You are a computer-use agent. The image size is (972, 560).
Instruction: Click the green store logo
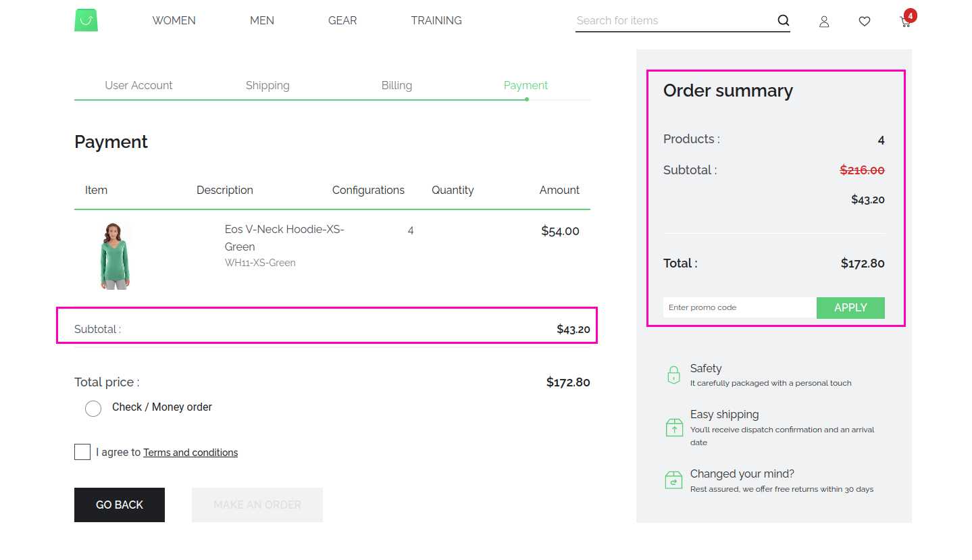tap(86, 20)
